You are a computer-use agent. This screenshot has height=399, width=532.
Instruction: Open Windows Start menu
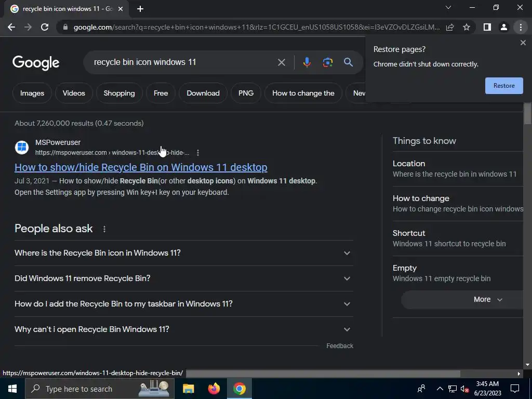(x=12, y=389)
